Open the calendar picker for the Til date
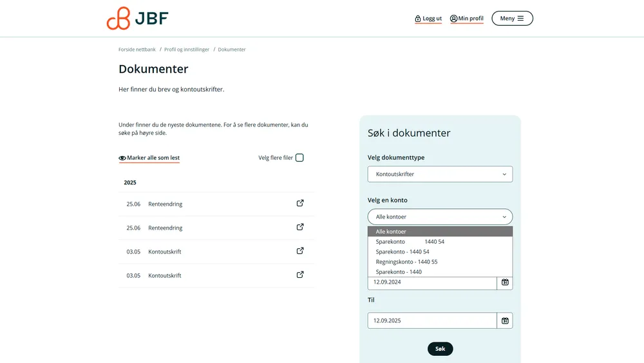This screenshot has width=644, height=363. (505, 320)
